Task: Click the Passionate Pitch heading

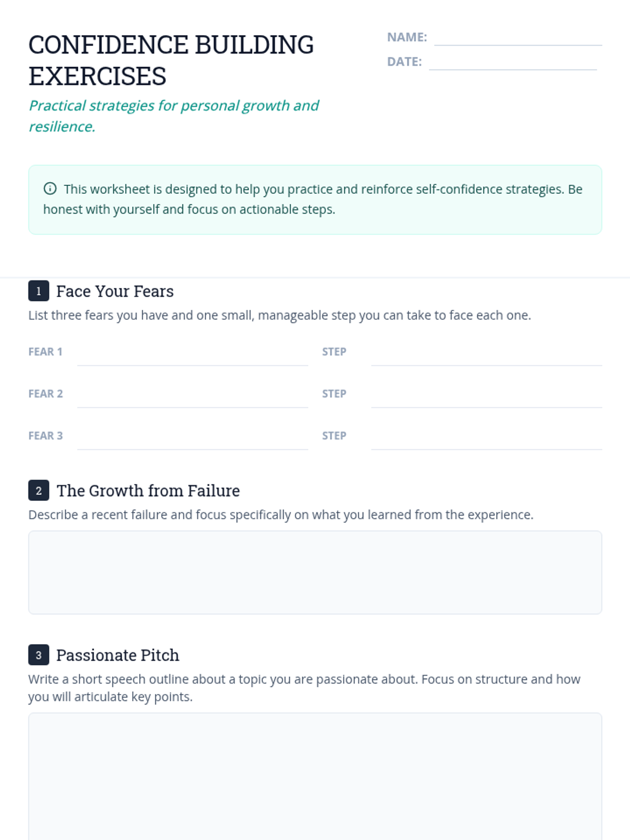Action: tap(118, 655)
